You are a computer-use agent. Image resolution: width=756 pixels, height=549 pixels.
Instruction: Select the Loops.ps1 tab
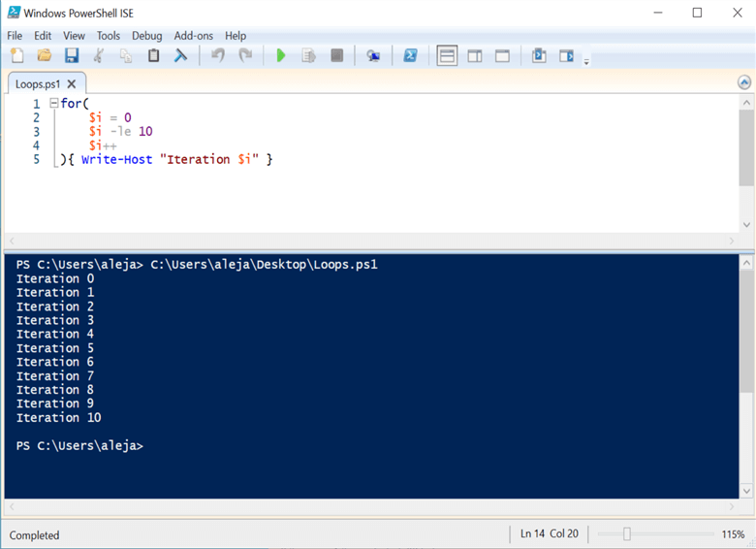coord(38,84)
